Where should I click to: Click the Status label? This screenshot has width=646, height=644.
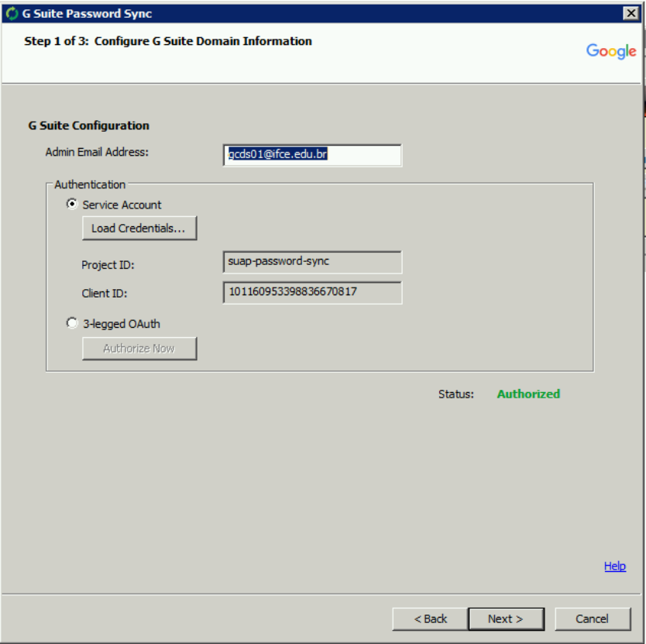coord(456,394)
